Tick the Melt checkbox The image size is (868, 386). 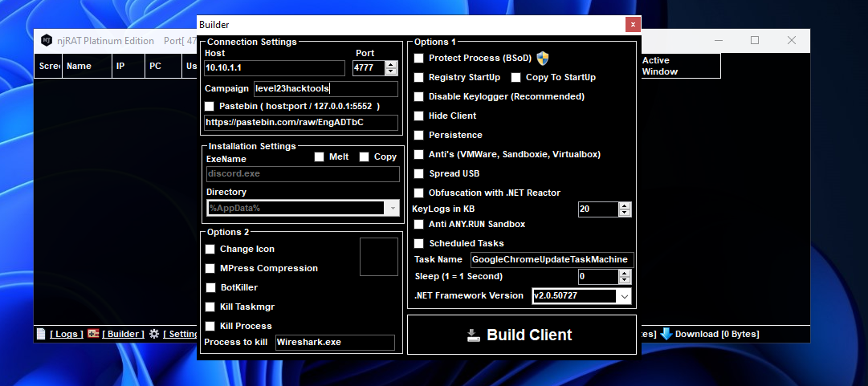click(319, 157)
